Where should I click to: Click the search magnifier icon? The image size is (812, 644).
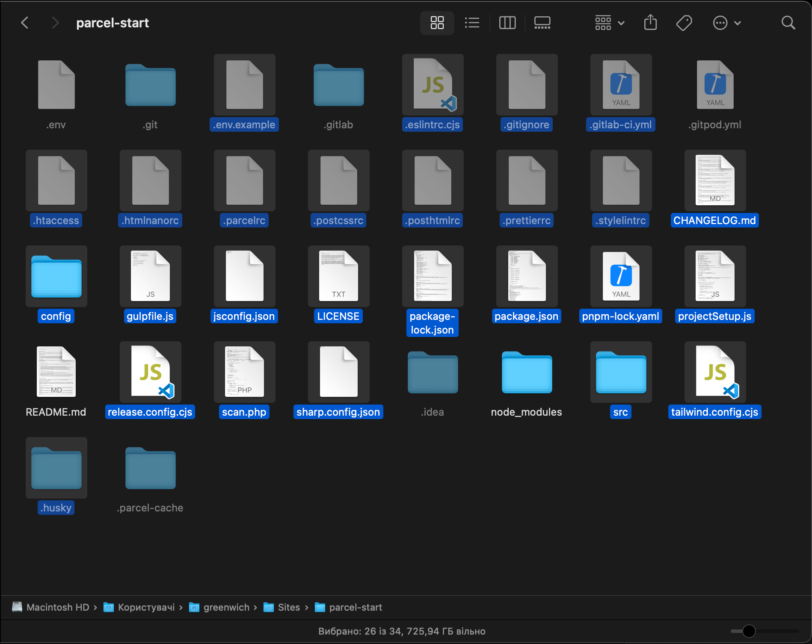(x=788, y=23)
